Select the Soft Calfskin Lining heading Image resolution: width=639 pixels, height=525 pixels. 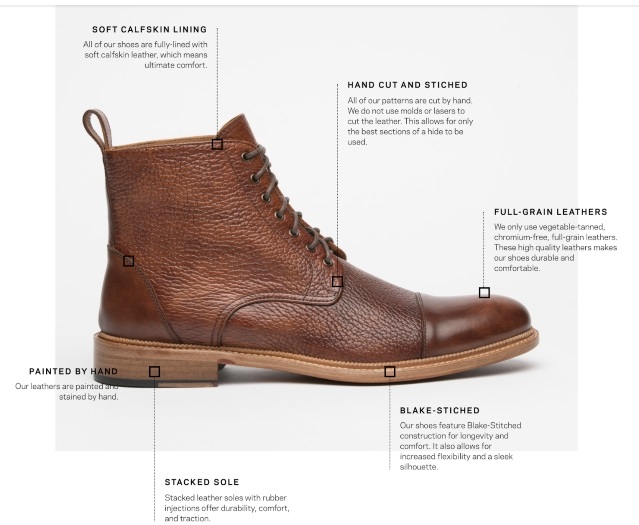[150, 29]
